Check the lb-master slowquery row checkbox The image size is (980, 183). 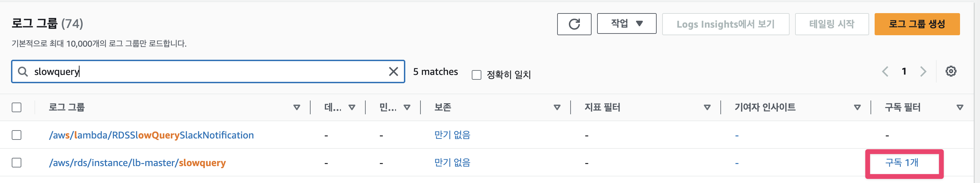click(17, 163)
